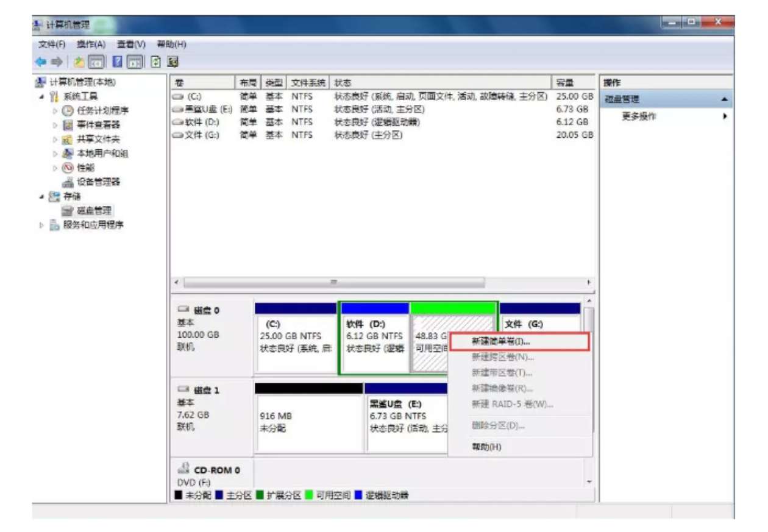Select 事件查看器 in the sidebar
The width and height of the screenshot is (768, 532).
point(98,125)
